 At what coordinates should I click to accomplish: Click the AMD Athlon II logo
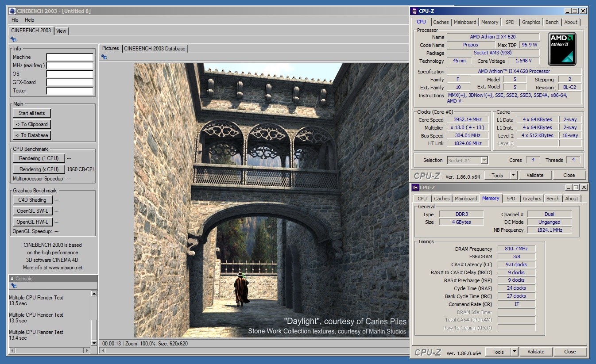[562, 49]
